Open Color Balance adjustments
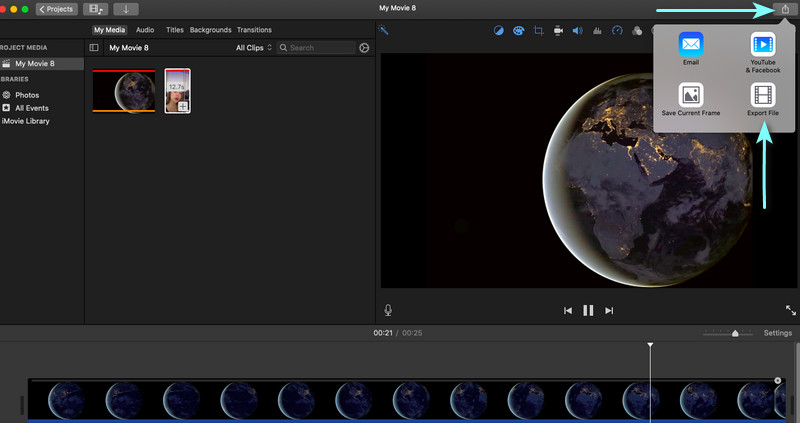 pos(498,31)
